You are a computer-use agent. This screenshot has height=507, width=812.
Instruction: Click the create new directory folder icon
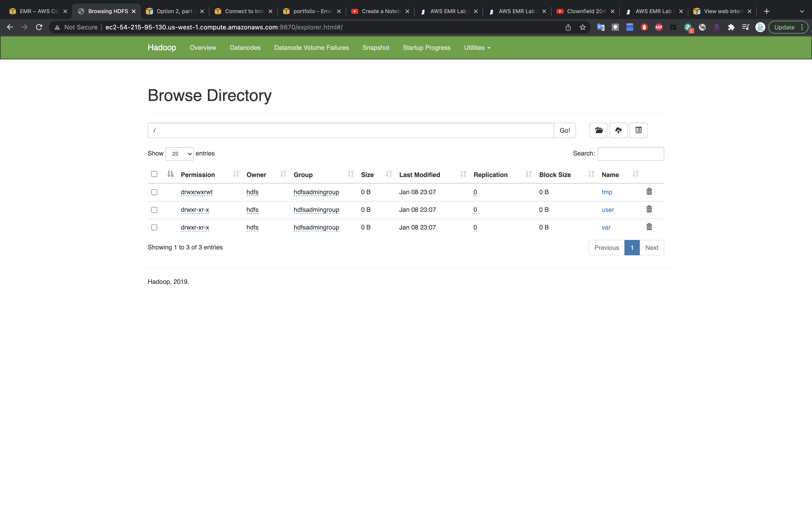[x=599, y=130]
